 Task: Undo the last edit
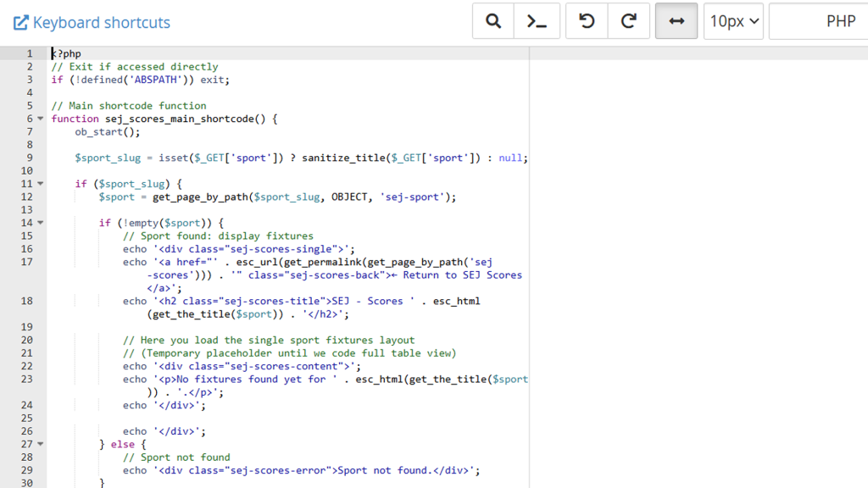(x=587, y=21)
